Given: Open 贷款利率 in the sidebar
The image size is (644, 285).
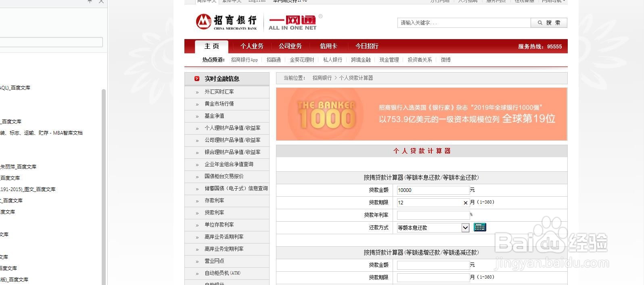Looking at the screenshot, I should point(214,213).
